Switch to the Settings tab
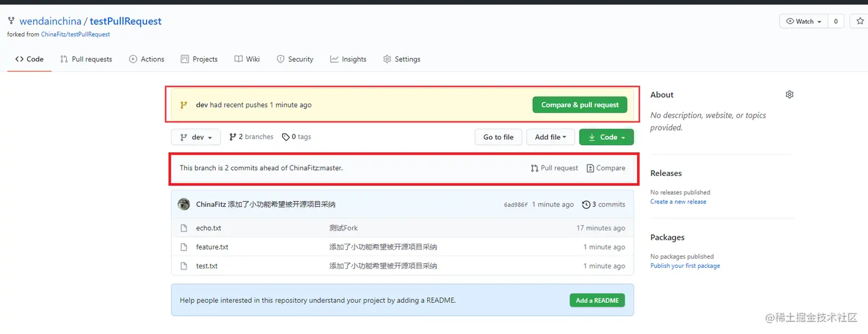 coord(401,59)
